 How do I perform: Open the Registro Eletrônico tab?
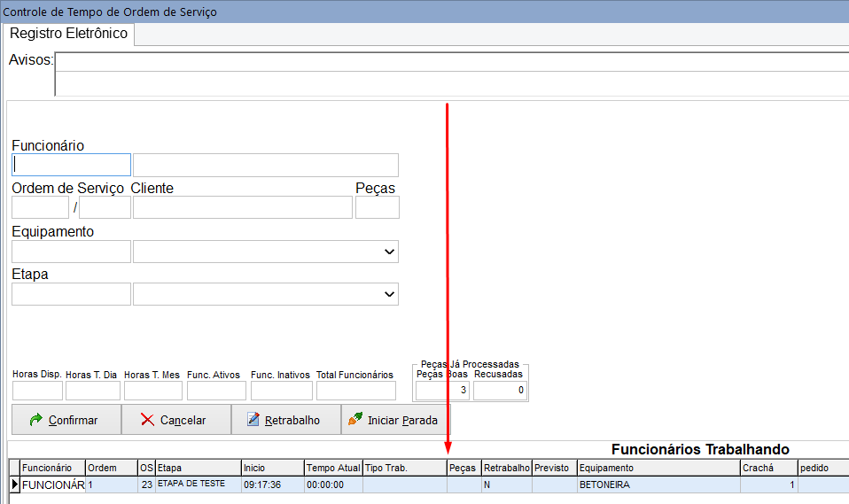(x=69, y=34)
